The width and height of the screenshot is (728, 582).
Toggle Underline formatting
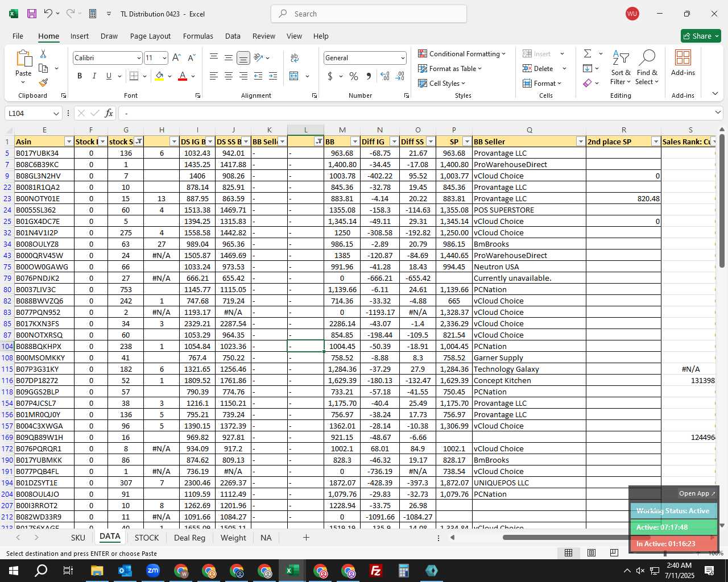109,76
